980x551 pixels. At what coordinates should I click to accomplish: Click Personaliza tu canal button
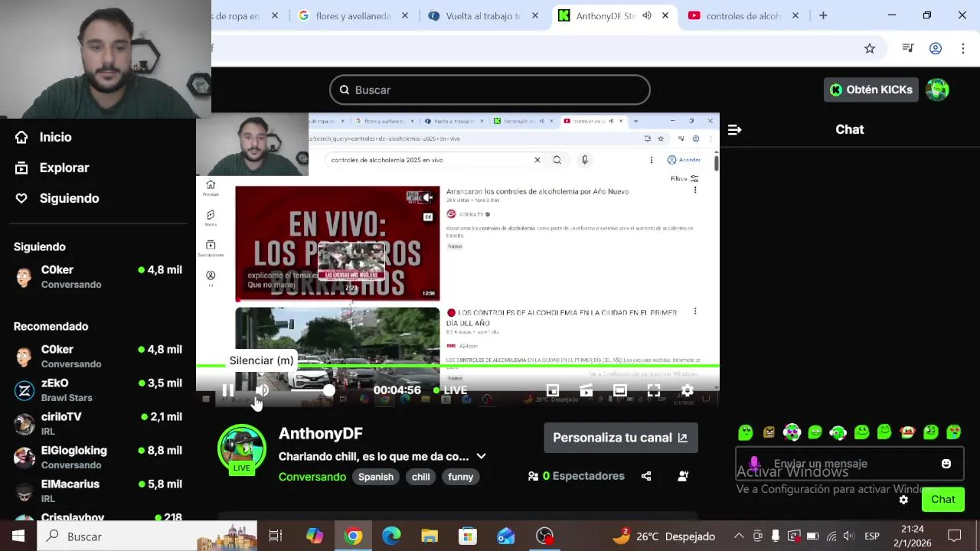click(x=621, y=438)
